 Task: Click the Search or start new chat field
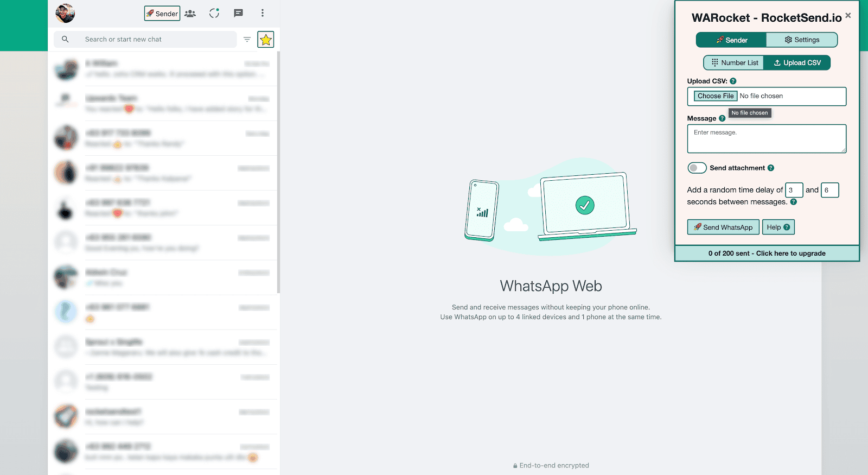(x=145, y=39)
